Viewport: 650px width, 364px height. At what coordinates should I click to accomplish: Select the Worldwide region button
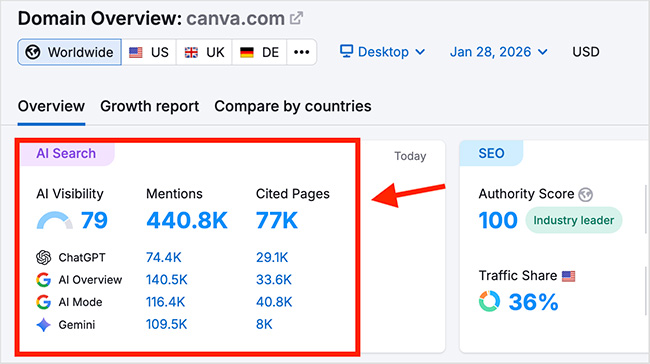pyautogui.click(x=70, y=52)
